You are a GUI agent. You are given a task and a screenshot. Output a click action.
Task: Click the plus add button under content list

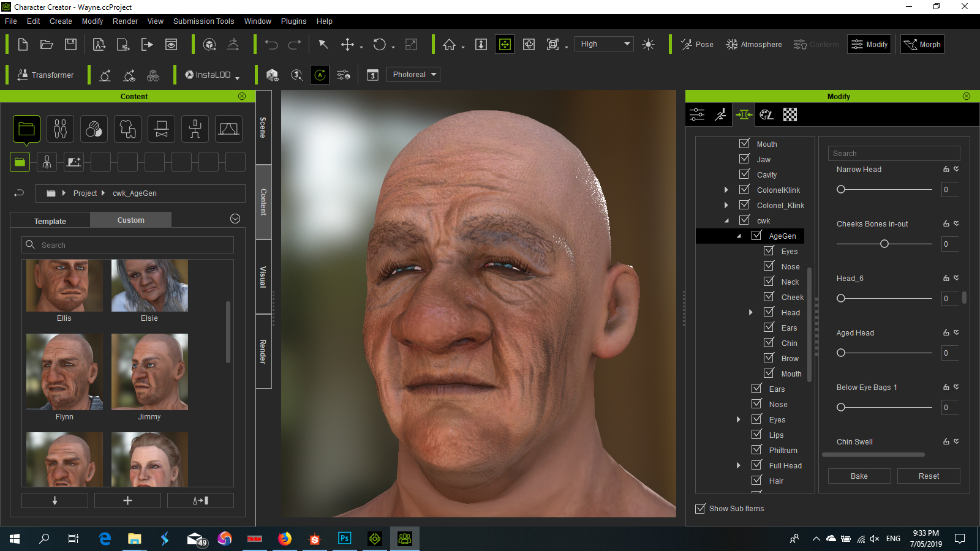click(127, 500)
